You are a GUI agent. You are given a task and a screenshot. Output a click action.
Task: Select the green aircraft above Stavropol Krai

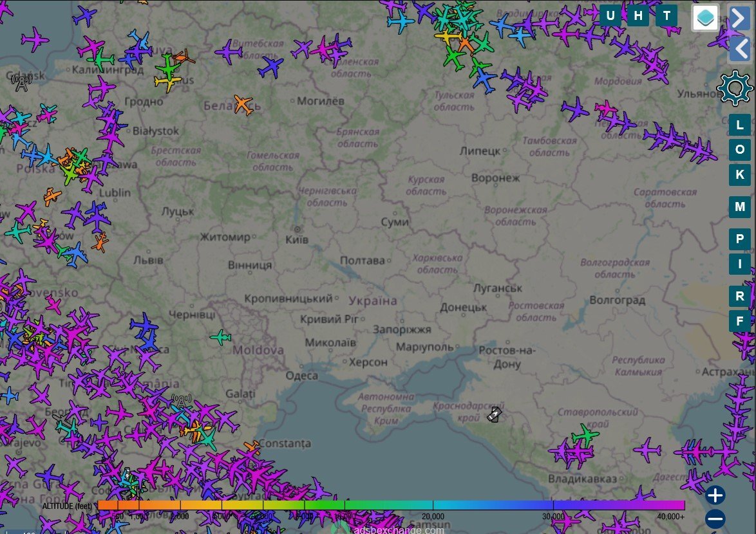point(585,435)
